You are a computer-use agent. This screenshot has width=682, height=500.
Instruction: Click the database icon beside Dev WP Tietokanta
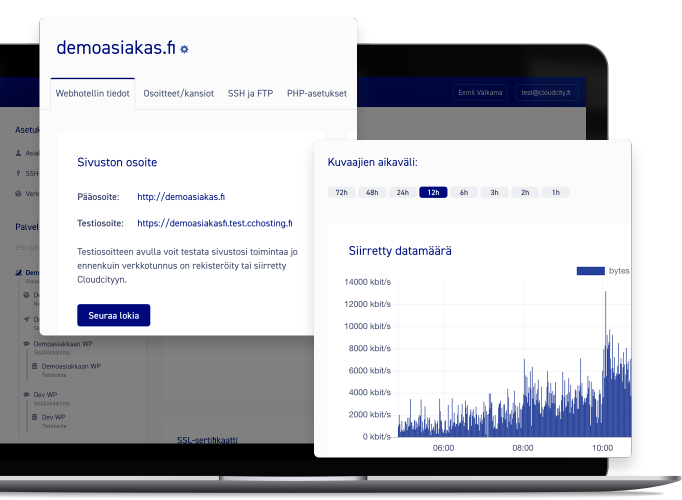(34, 418)
